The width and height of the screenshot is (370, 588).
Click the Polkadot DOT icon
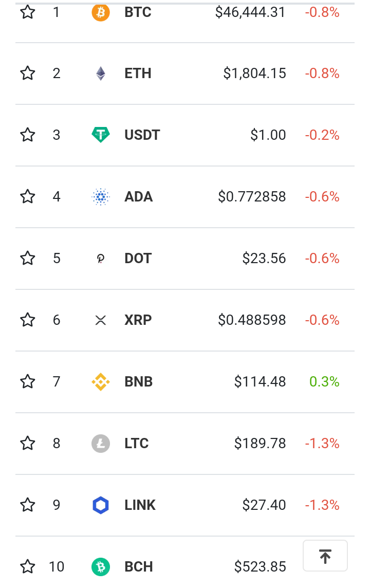click(x=101, y=259)
